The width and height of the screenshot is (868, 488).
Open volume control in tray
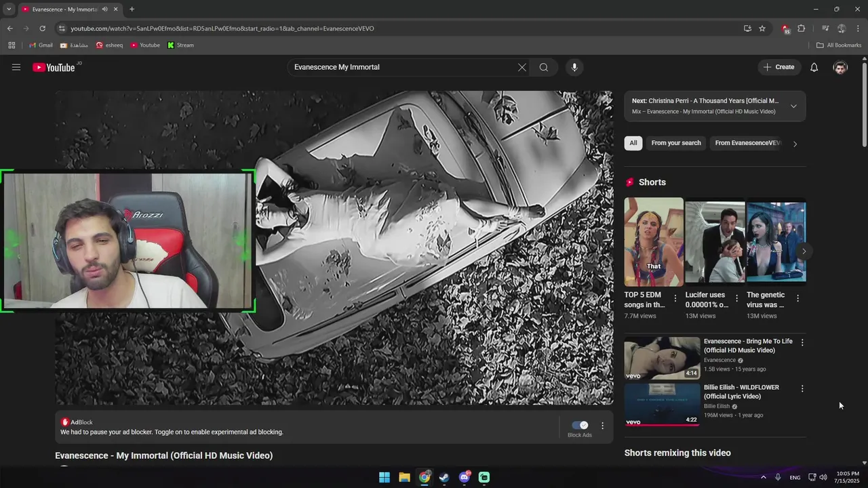[x=823, y=477]
